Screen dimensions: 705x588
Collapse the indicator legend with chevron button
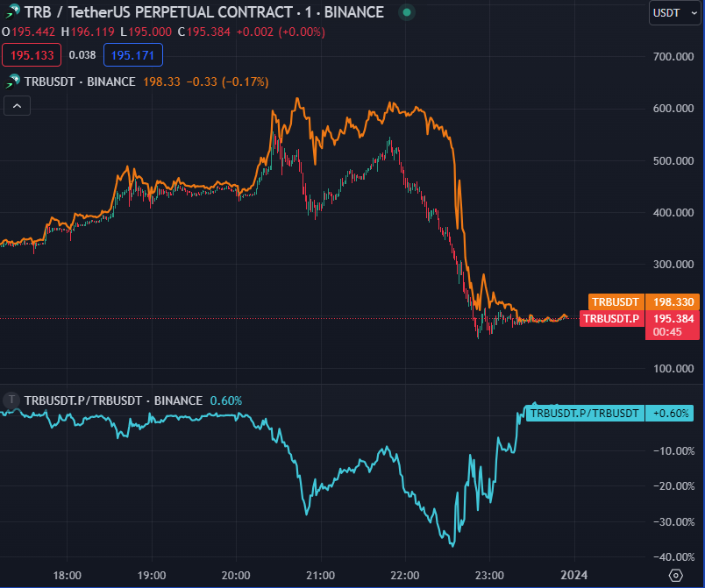tap(17, 106)
